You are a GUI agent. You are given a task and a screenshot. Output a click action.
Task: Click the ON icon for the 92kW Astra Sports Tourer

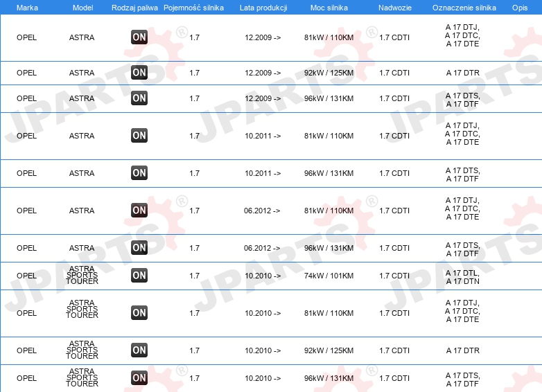pos(139,350)
